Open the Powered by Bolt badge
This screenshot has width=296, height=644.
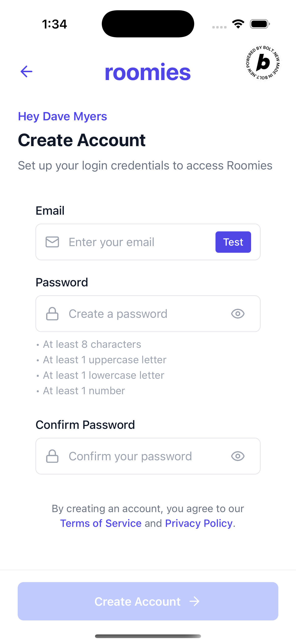(x=263, y=63)
